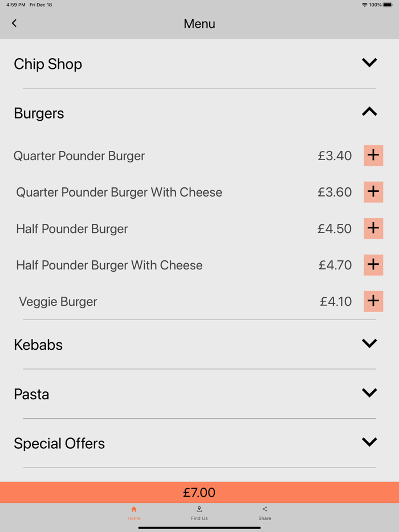The image size is (399, 532).
Task: Open the Find Us location icon
Action: point(199,509)
